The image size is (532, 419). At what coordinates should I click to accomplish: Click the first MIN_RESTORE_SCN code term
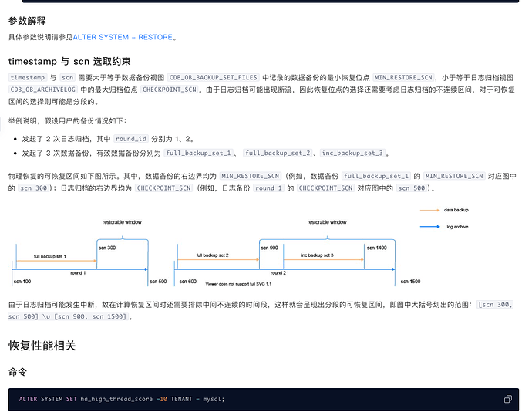(x=403, y=78)
